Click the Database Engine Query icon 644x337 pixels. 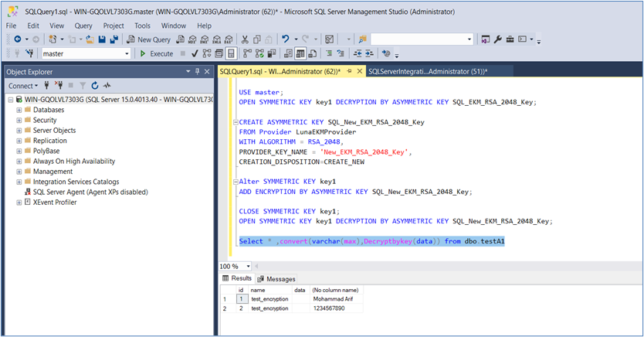pos(180,39)
